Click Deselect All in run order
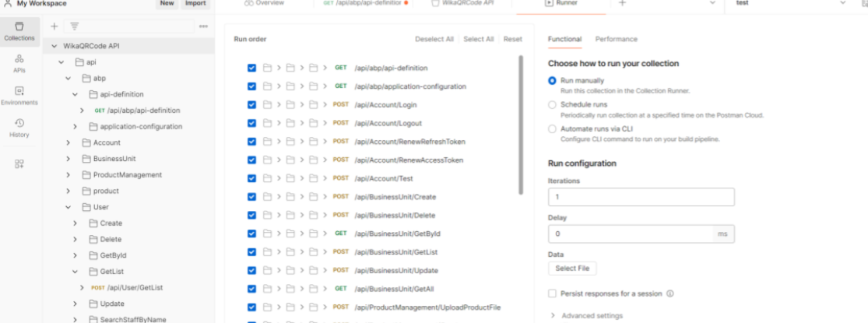The image size is (868, 323). coord(434,39)
